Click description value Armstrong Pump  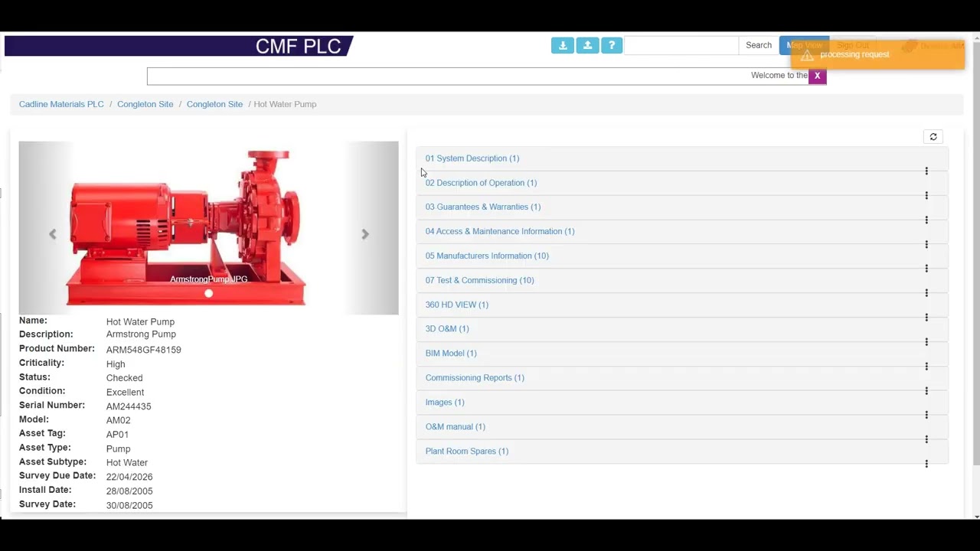[x=141, y=334]
